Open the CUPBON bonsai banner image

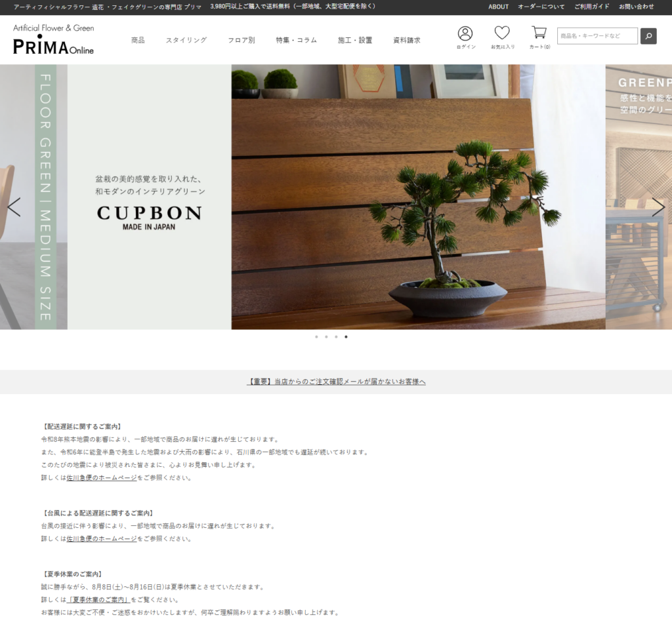337,197
